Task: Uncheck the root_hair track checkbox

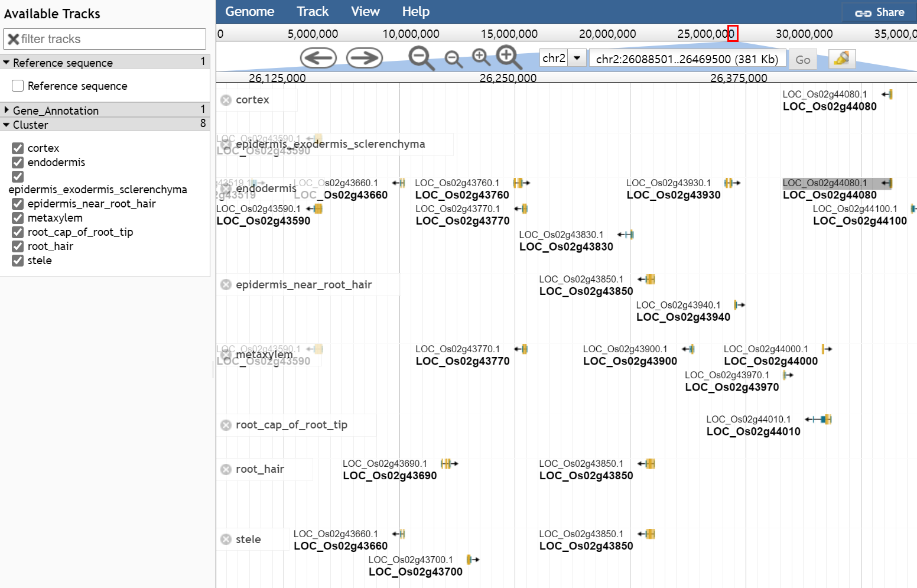Action: (18, 246)
